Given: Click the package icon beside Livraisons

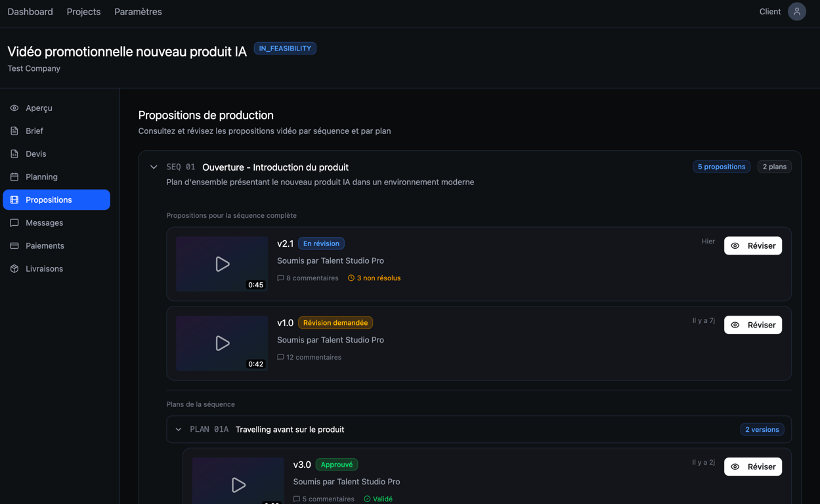Looking at the screenshot, I should pyautogui.click(x=14, y=268).
